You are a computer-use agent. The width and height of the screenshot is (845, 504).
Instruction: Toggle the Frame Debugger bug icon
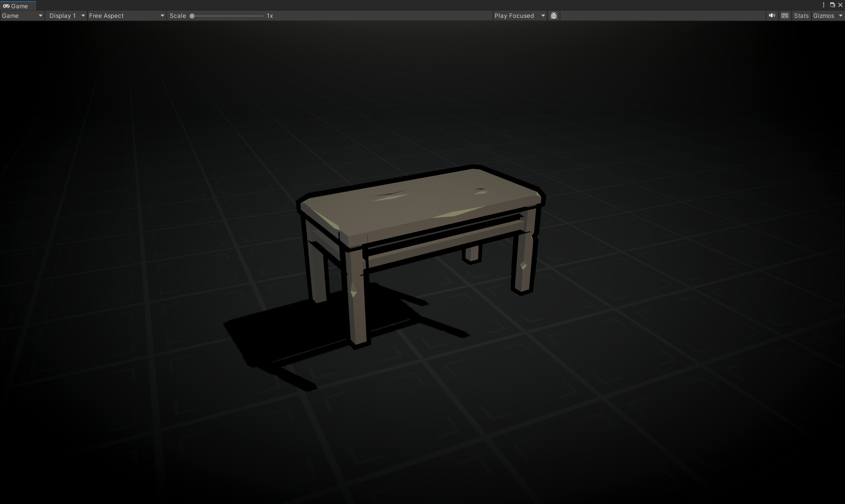(553, 16)
